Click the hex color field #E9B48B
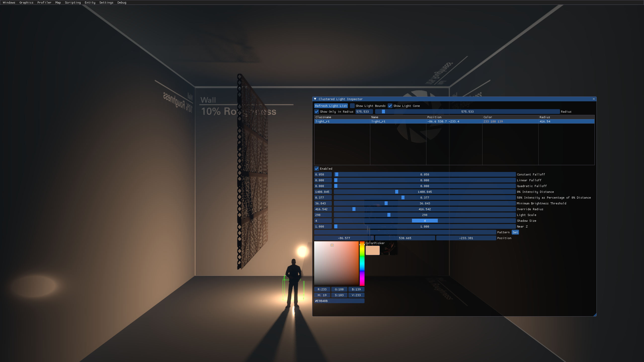 click(339, 301)
